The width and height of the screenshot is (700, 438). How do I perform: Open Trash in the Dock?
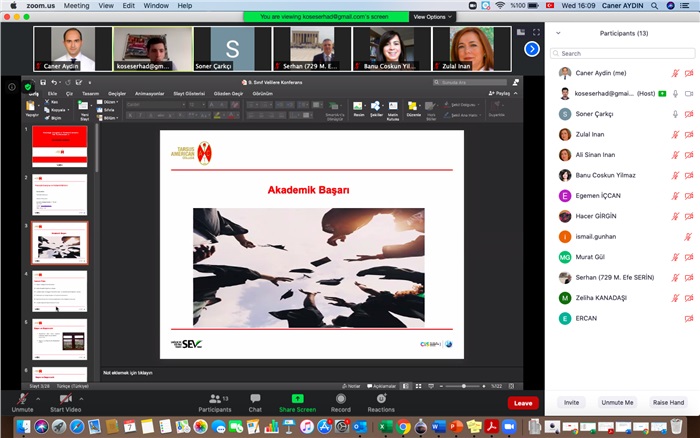click(677, 427)
